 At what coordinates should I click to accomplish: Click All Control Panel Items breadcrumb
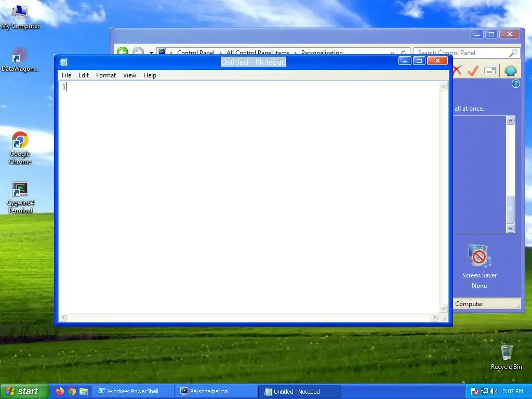(x=258, y=52)
